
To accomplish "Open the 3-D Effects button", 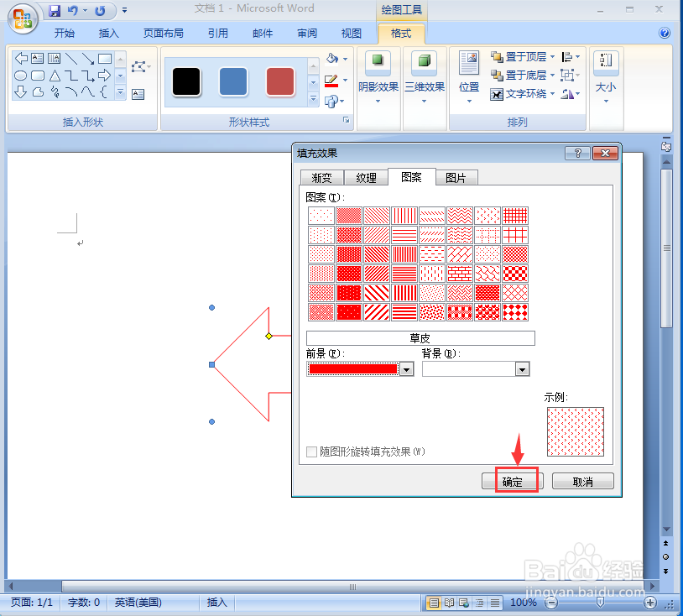I will pos(425,77).
